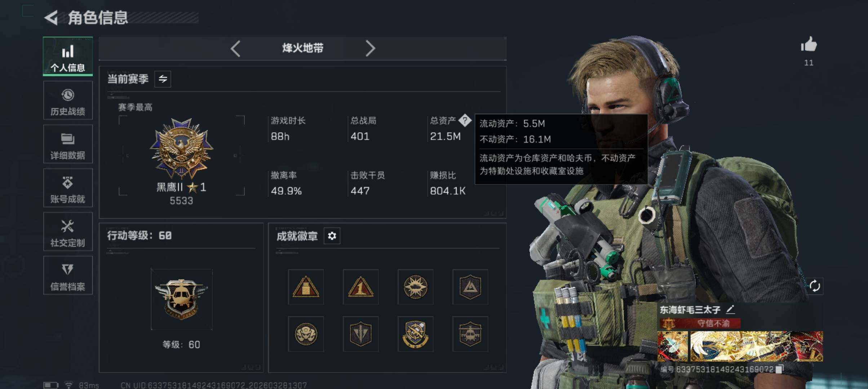Copy the 编号 ID number icon

[x=780, y=369]
